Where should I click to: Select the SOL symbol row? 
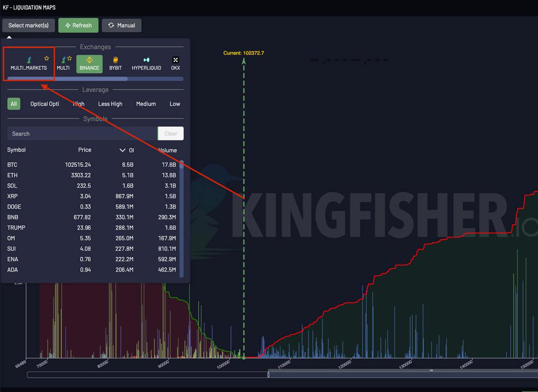click(92, 186)
